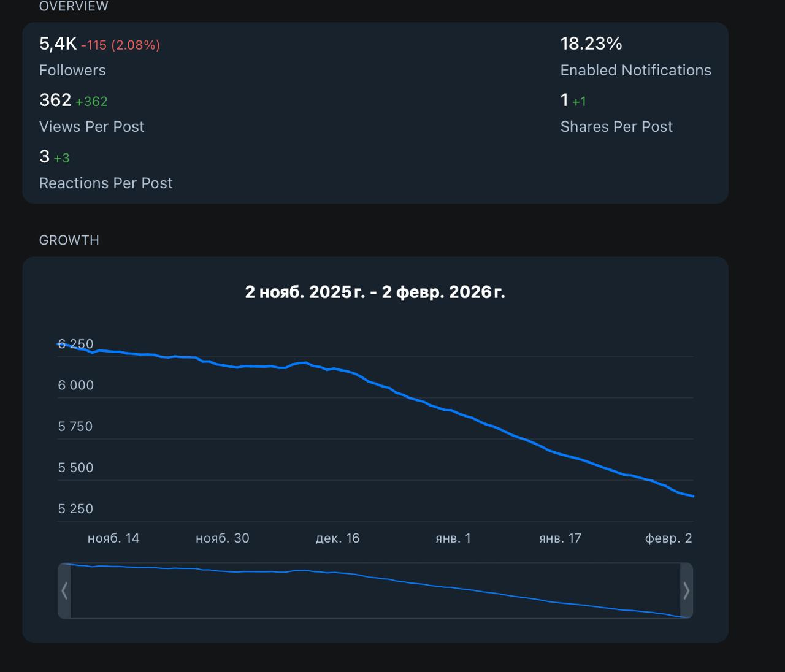Click the -115 (2.08%) followers change

120,45
